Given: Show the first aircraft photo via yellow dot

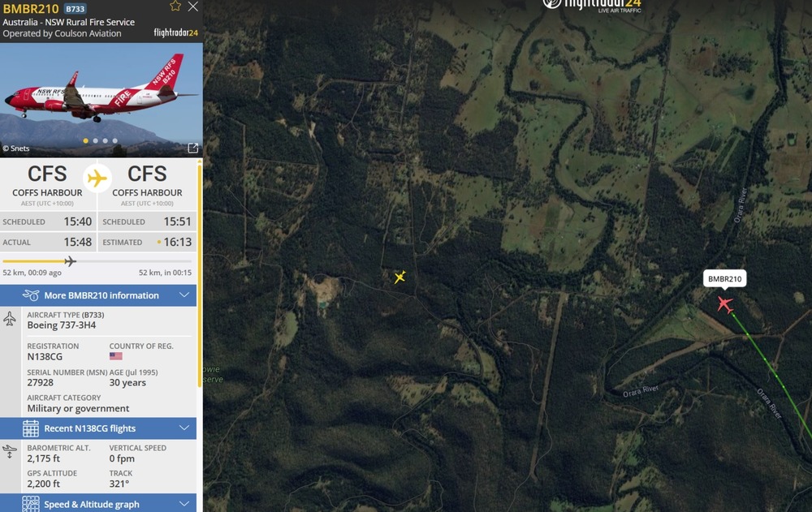Looking at the screenshot, I should coord(86,141).
